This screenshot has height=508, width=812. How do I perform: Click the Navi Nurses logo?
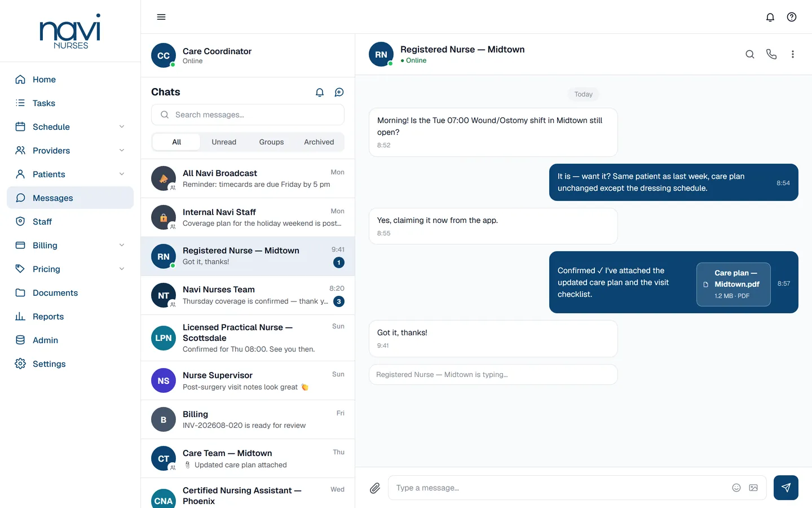coord(70,31)
